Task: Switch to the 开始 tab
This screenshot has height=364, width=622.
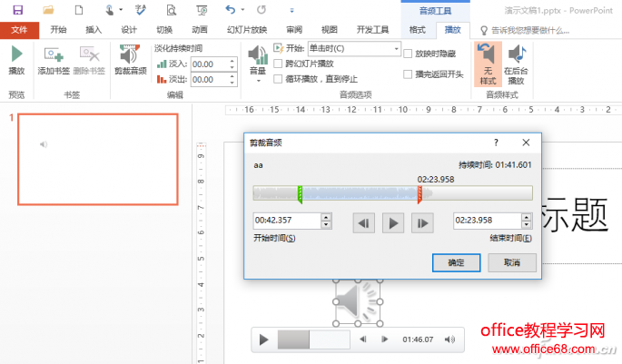Action: click(58, 30)
